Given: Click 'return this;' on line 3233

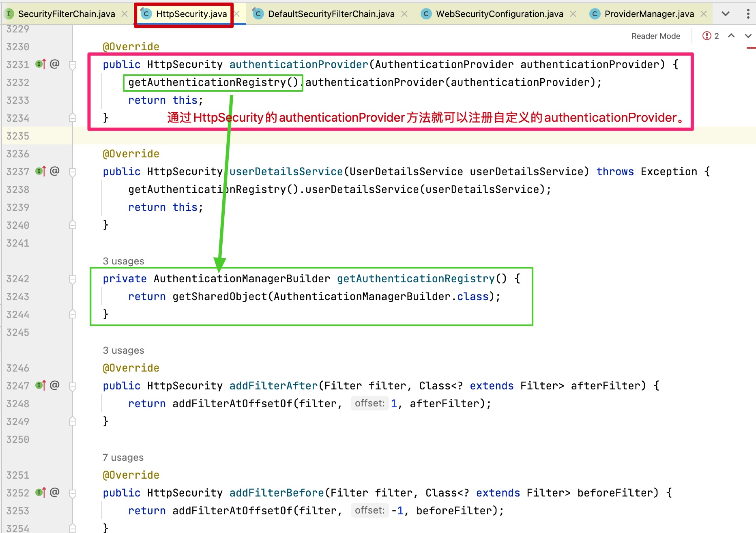Looking at the screenshot, I should pos(165,100).
